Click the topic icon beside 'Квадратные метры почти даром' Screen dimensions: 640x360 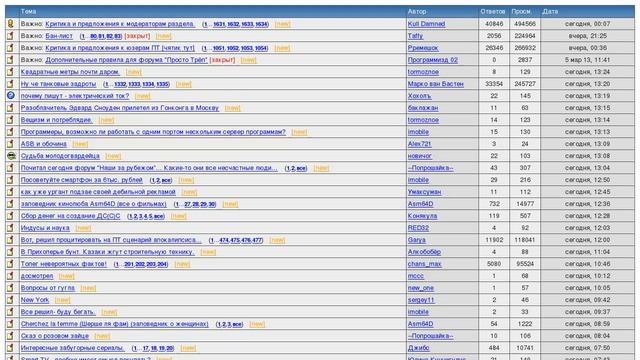pos(11,72)
